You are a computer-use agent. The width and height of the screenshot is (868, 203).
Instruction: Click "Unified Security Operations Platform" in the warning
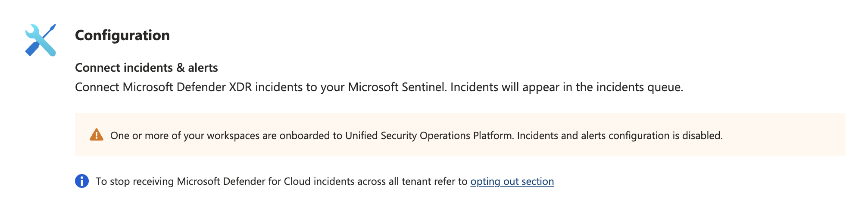click(x=429, y=136)
